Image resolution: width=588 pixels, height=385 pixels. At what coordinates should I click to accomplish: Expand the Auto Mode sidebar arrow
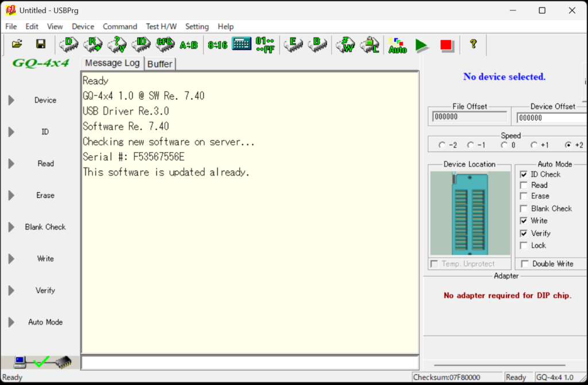coord(11,322)
